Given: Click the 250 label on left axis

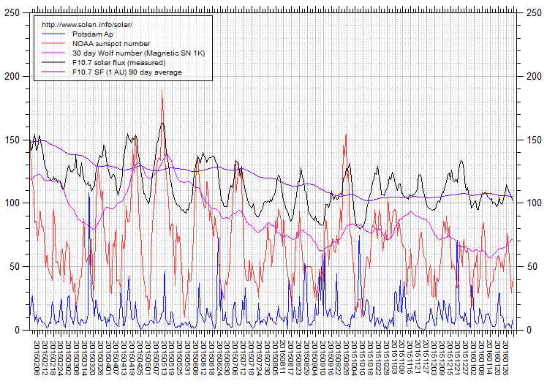Looking at the screenshot, I should 12,13.
